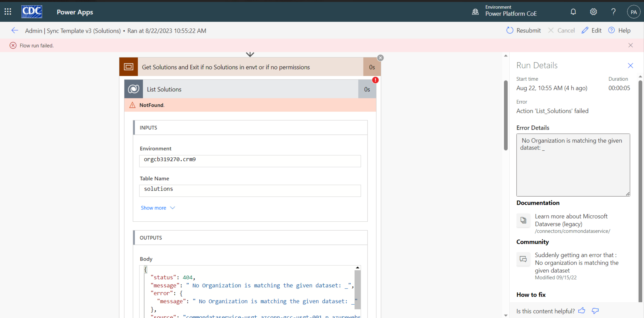Navigate back using the back arrow
This screenshot has width=644, height=318.
pyautogui.click(x=14, y=30)
